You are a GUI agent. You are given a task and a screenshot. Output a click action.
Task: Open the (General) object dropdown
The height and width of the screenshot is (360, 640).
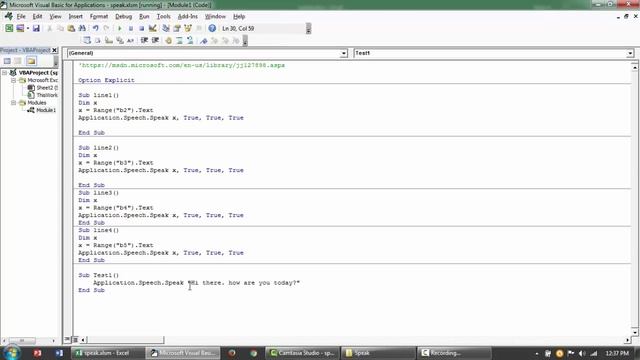344,53
